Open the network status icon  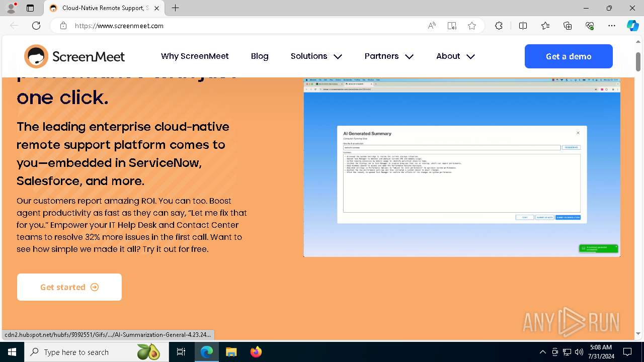[x=567, y=352]
